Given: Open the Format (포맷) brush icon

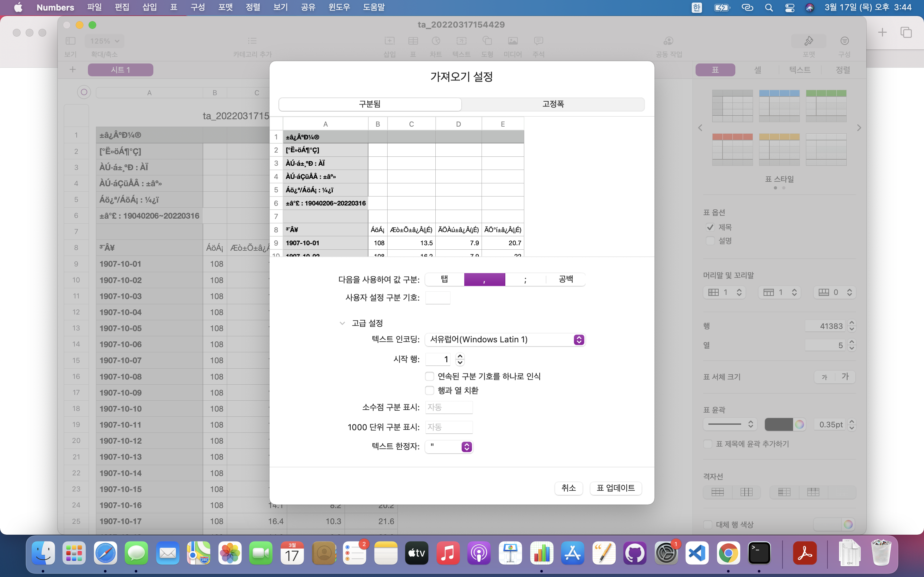Looking at the screenshot, I should click(x=808, y=41).
